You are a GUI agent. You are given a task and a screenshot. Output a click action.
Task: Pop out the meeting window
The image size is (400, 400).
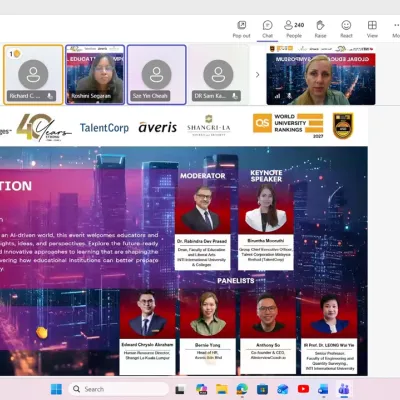click(241, 29)
